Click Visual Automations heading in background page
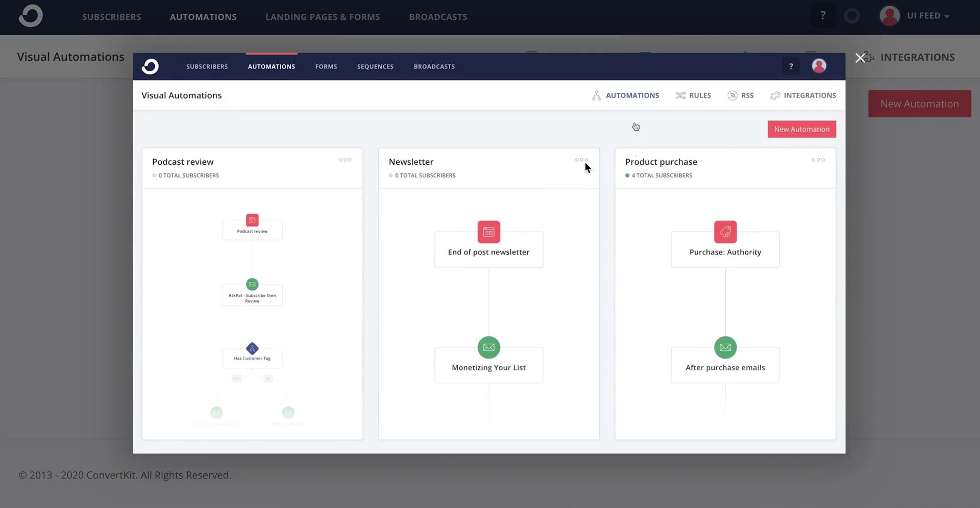 point(70,57)
